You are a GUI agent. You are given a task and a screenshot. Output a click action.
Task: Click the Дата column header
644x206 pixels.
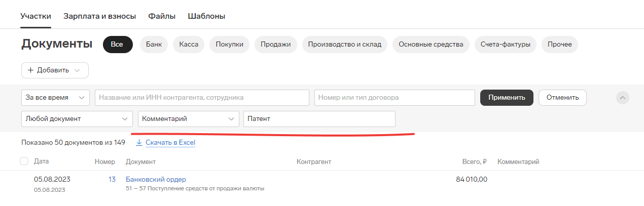click(x=41, y=161)
